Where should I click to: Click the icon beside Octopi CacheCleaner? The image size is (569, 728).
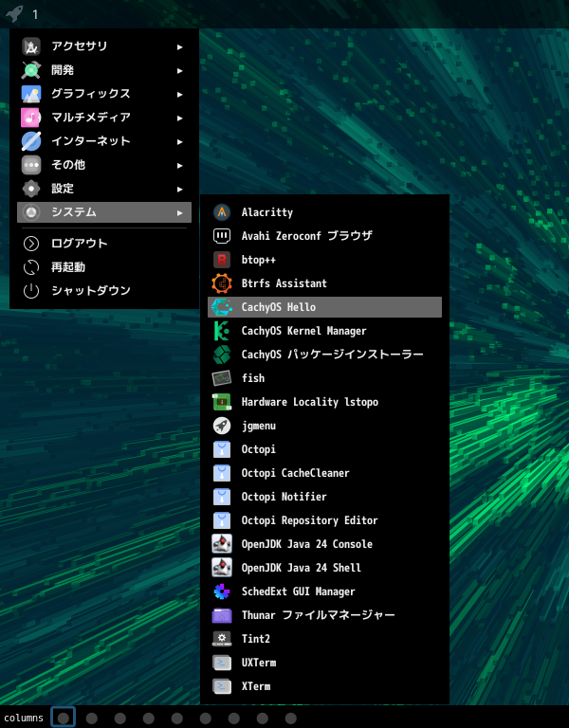pyautogui.click(x=222, y=473)
